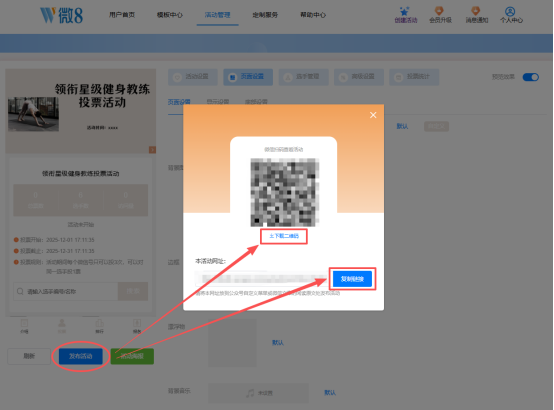
Task: Select the 投票统计 tab button
Action: coord(414,77)
